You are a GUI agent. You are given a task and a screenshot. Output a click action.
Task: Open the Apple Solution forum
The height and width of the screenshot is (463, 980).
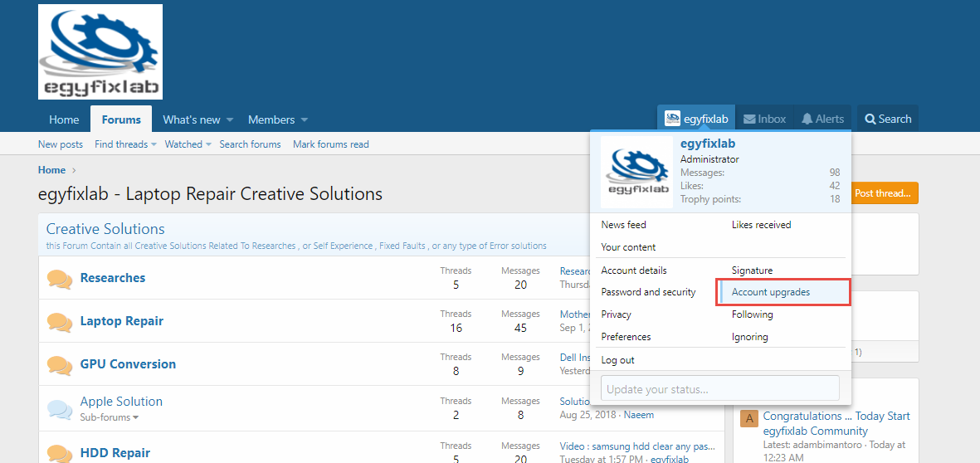point(121,402)
